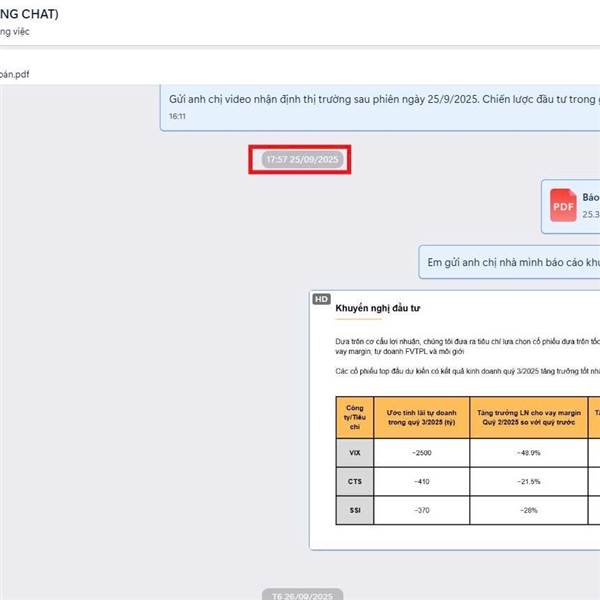This screenshot has width=600, height=600.
Task: Select the 17:57 25/09/2025 date separator
Action: (x=300, y=160)
